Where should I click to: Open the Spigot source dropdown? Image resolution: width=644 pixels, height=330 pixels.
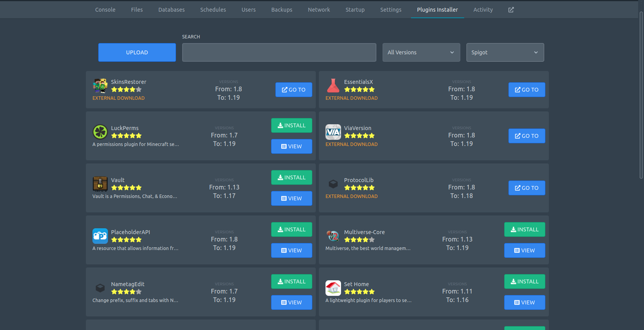(x=505, y=52)
